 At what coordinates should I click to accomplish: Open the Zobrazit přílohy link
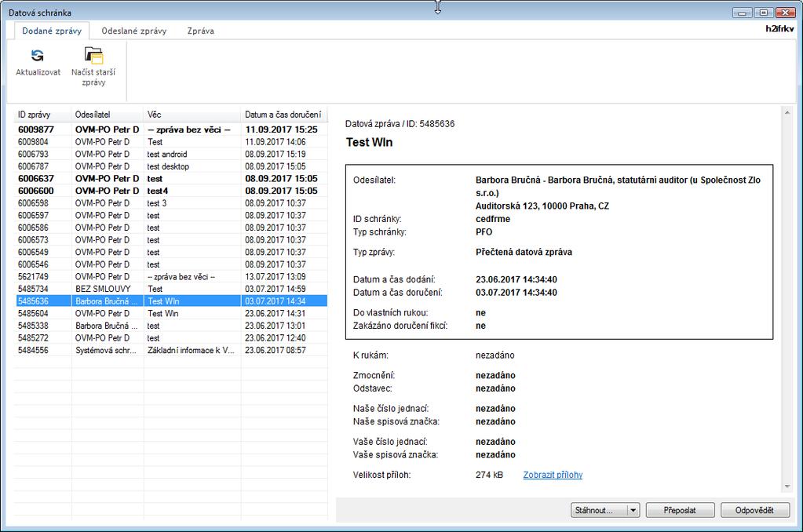[553, 475]
